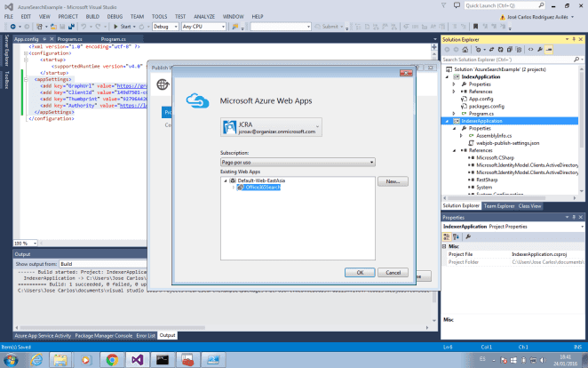The width and height of the screenshot is (588, 368).
Task: Switch to Team Explorer tab
Action: pos(499,206)
